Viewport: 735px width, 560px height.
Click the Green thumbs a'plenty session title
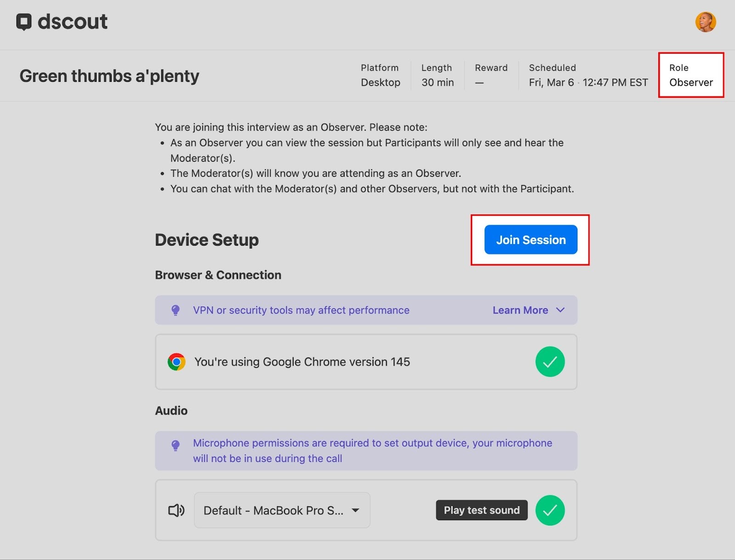(109, 76)
